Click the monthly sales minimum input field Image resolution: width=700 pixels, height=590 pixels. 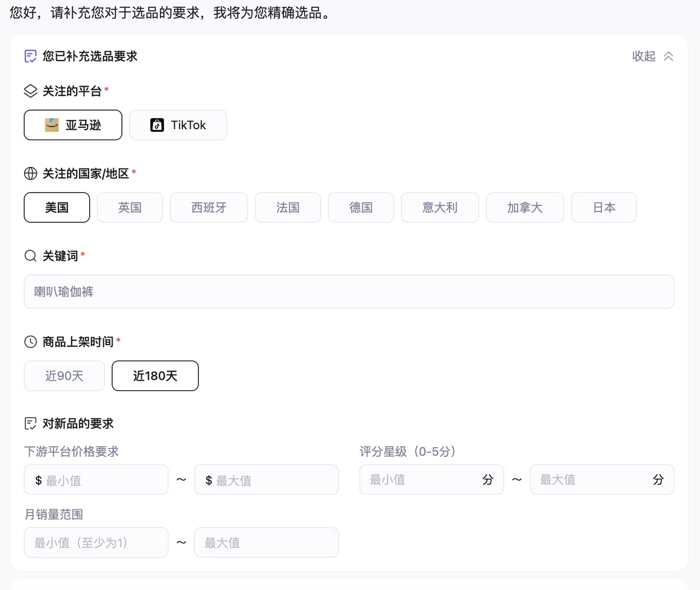[x=96, y=542]
